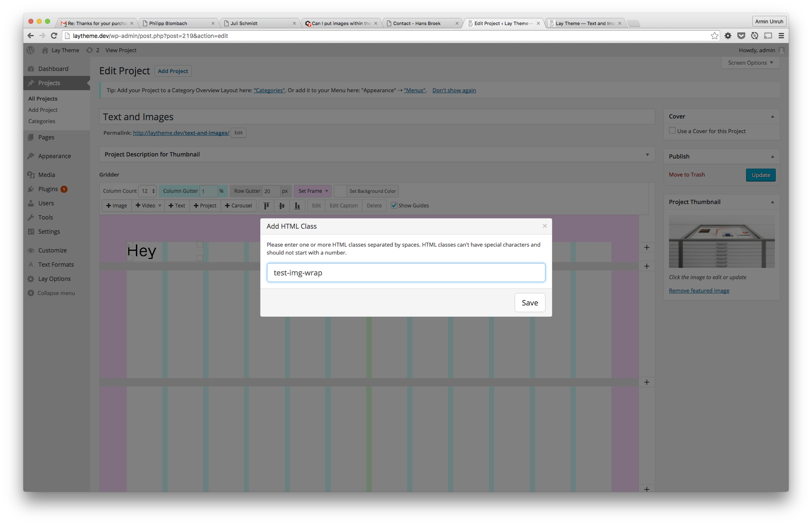Image resolution: width=812 pixels, height=525 pixels.
Task: Add a Video element to the grid
Action: pyautogui.click(x=145, y=205)
